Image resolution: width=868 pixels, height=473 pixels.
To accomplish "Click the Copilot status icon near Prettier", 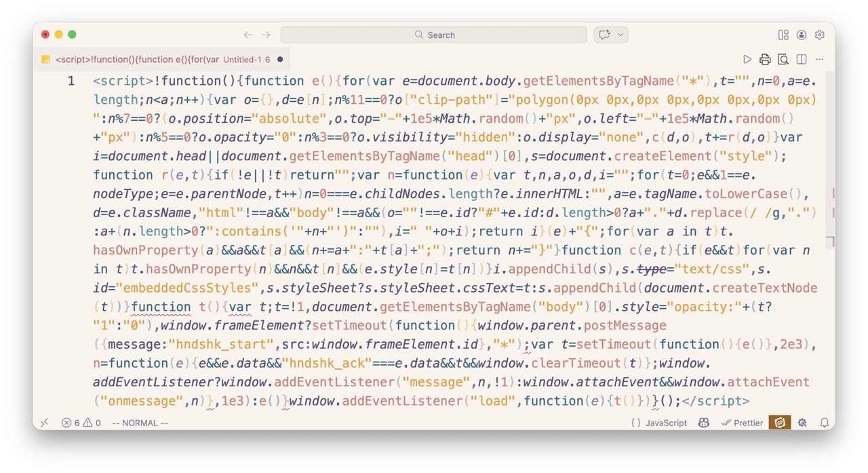I will coord(703,423).
